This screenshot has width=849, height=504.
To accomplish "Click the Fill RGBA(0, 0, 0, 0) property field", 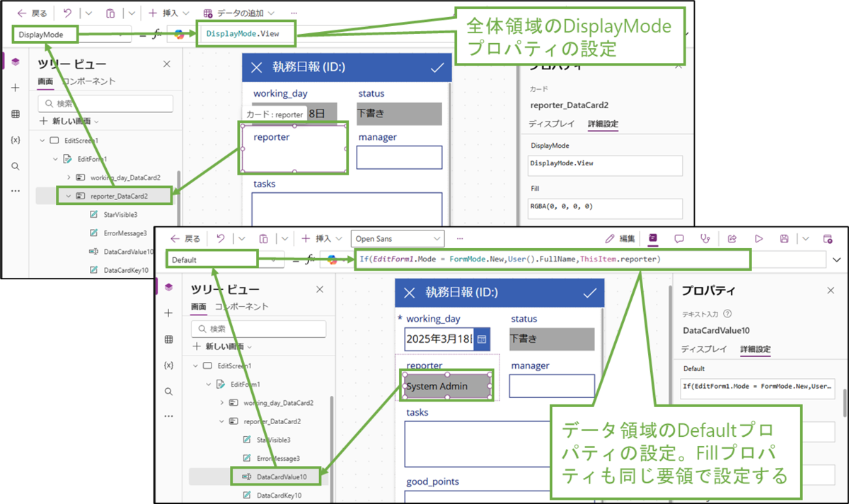I will pos(606,208).
